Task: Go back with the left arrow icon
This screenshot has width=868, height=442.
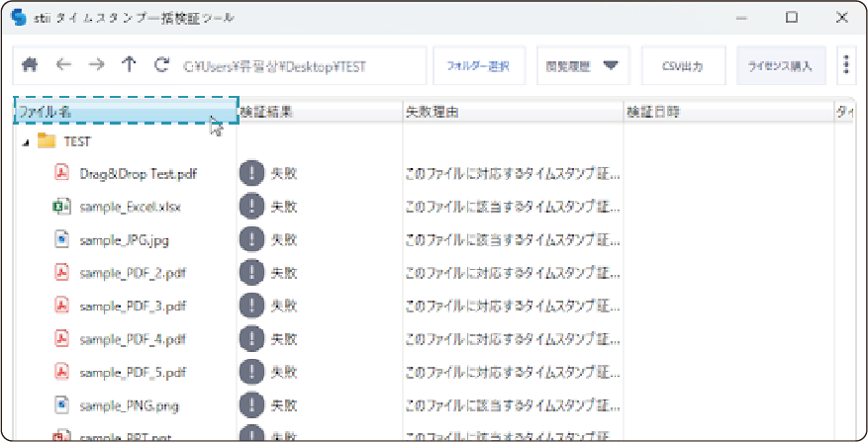Action: [63, 65]
